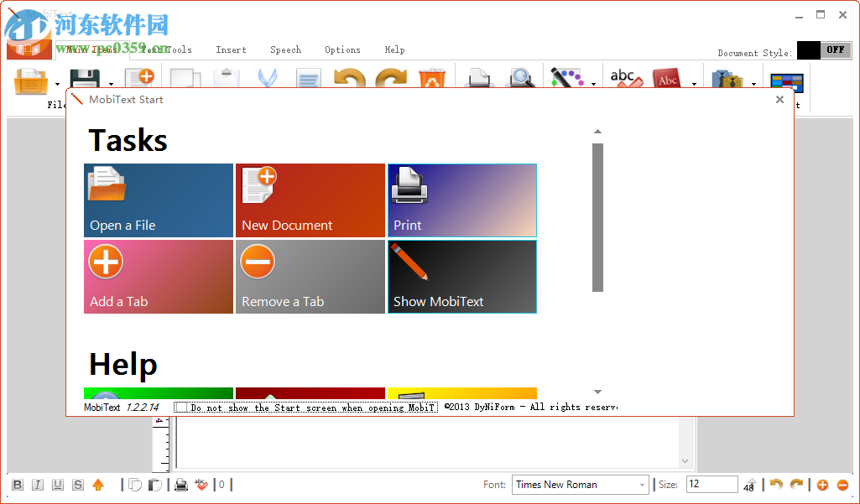Click the Start screen scroll up arrow
The height and width of the screenshot is (504, 860).
(598, 132)
